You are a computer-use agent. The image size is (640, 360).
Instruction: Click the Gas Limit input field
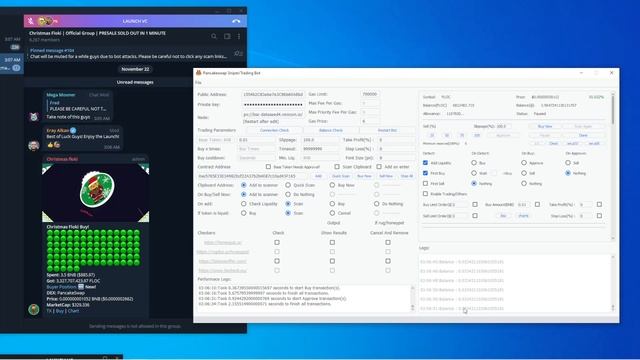(x=370, y=94)
